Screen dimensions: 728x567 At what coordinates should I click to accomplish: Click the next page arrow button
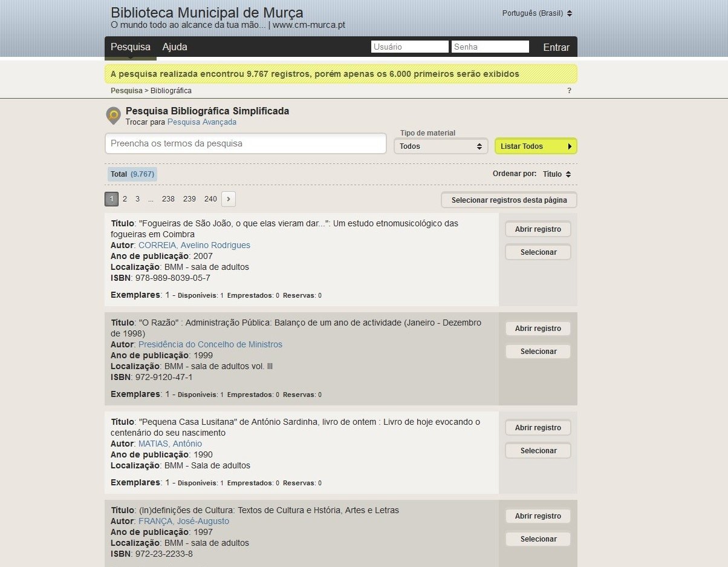(x=229, y=198)
